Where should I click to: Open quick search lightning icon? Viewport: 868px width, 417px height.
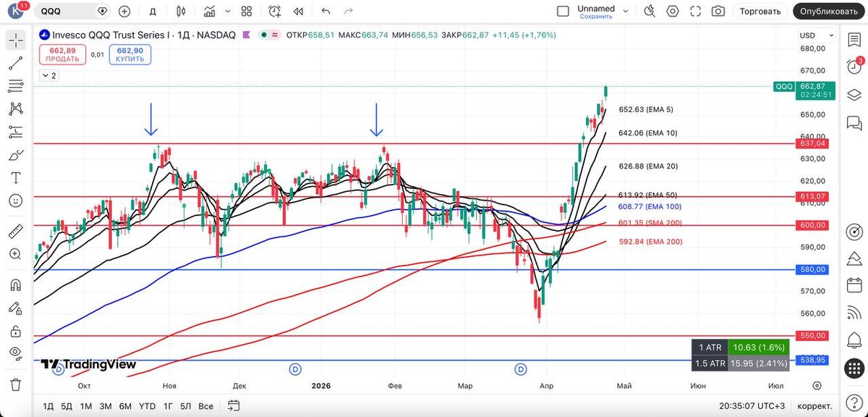(650, 11)
